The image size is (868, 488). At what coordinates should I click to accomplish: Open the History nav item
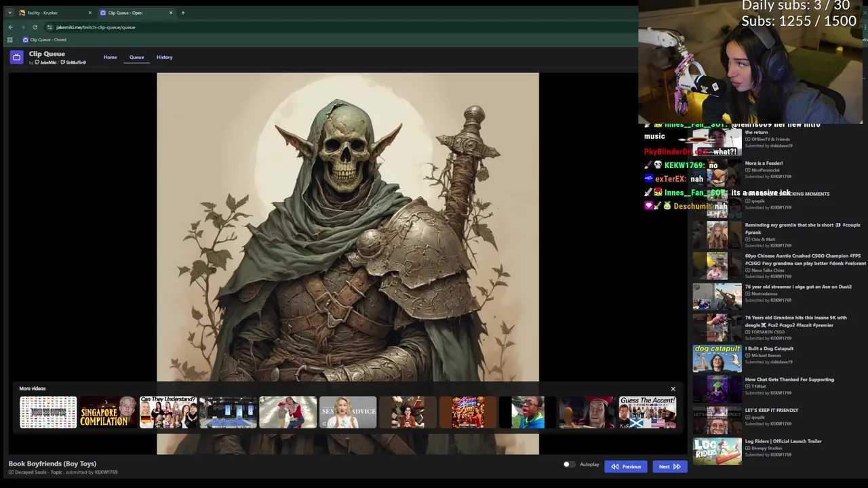(164, 58)
